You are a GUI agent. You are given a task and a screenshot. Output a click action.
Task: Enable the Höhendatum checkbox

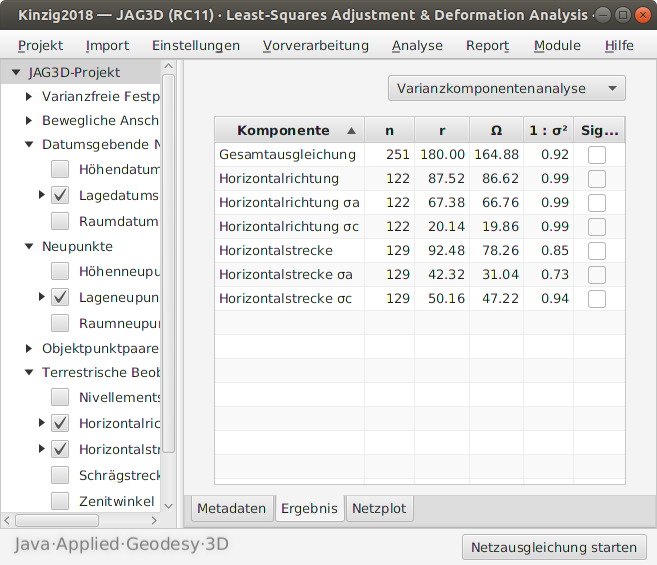[x=60, y=170]
